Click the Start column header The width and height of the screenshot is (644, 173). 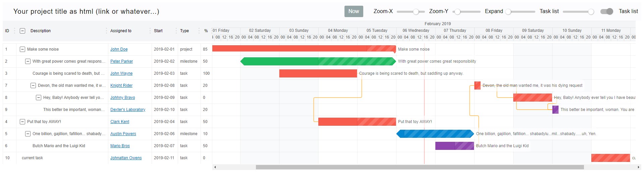click(158, 31)
